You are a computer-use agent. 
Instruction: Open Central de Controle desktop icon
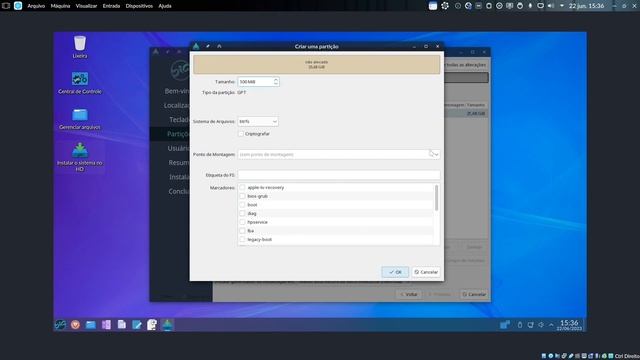tap(80, 82)
